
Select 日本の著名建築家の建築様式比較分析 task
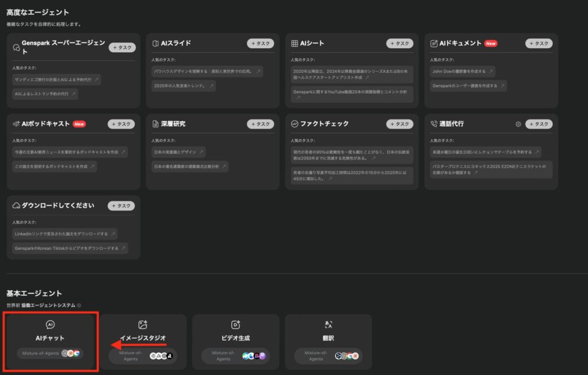[x=190, y=167]
